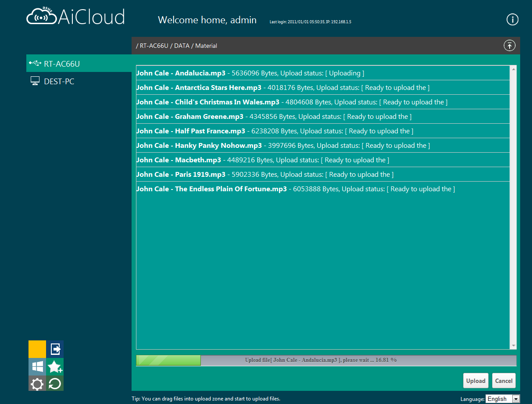Click the monitor icon beside DEST-PC
The height and width of the screenshot is (404, 532).
tap(35, 81)
